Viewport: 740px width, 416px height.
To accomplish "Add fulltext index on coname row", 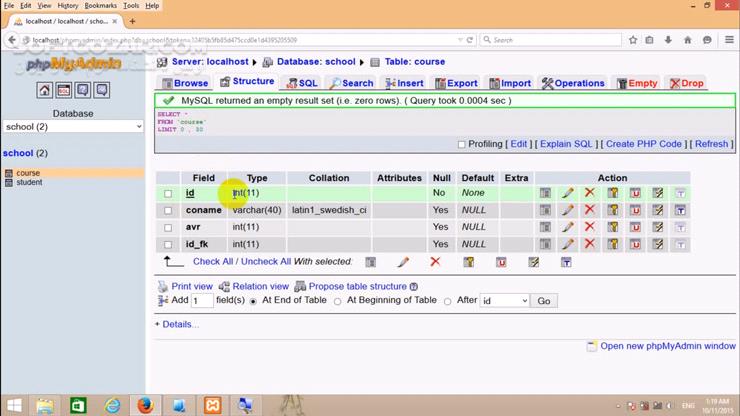I will pos(680,210).
